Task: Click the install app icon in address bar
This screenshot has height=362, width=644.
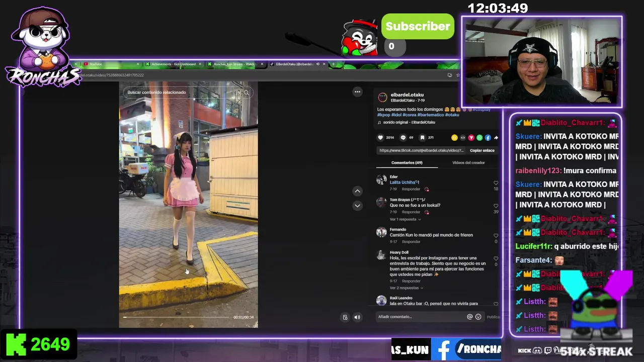Action: click(449, 75)
